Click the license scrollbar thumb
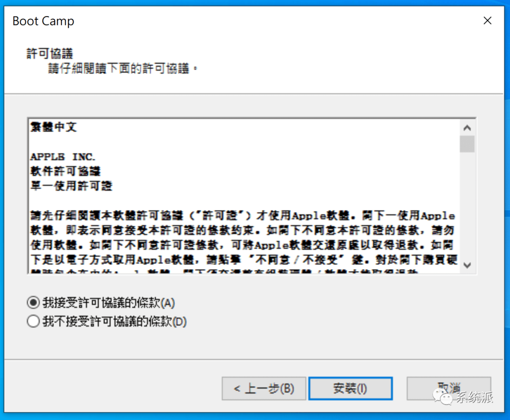Image resolution: width=510 pixels, height=420 pixels. [x=467, y=144]
